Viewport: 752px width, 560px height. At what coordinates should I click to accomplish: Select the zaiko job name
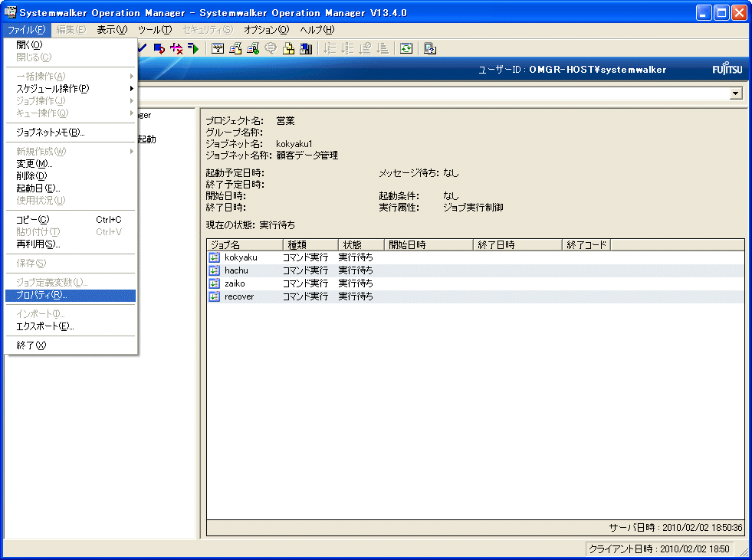click(x=235, y=283)
